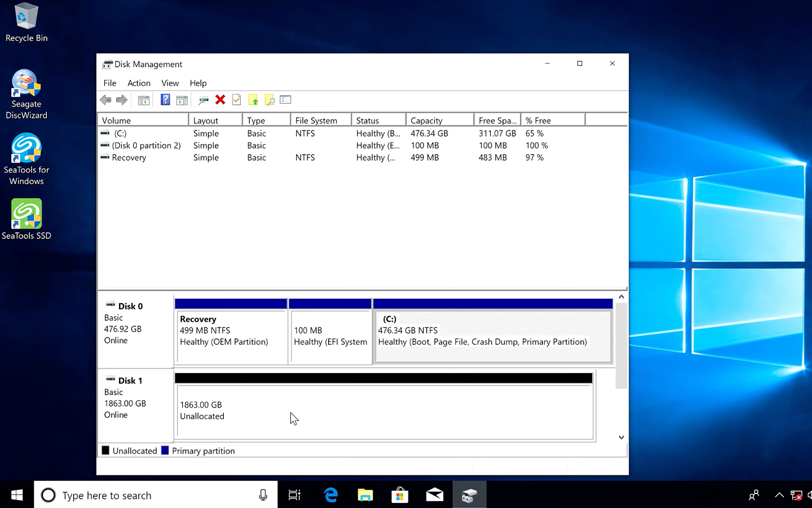Launch Microsoft Edge from the taskbar

click(x=330, y=495)
